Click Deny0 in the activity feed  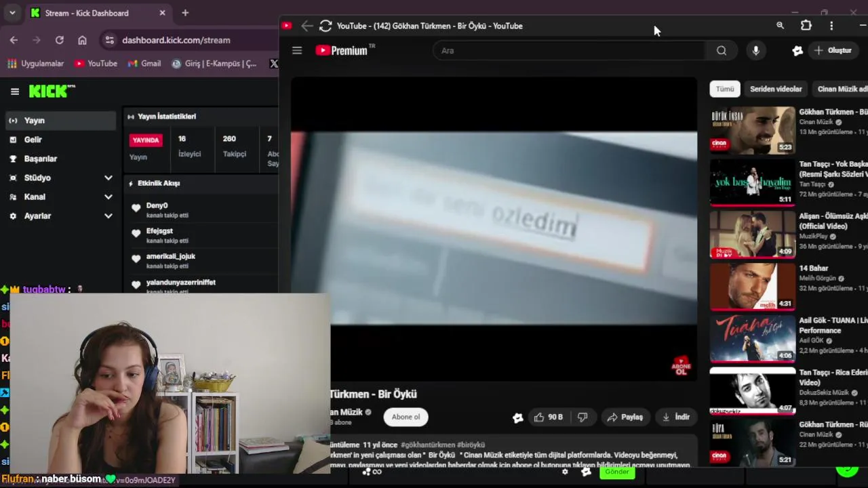[157, 205]
